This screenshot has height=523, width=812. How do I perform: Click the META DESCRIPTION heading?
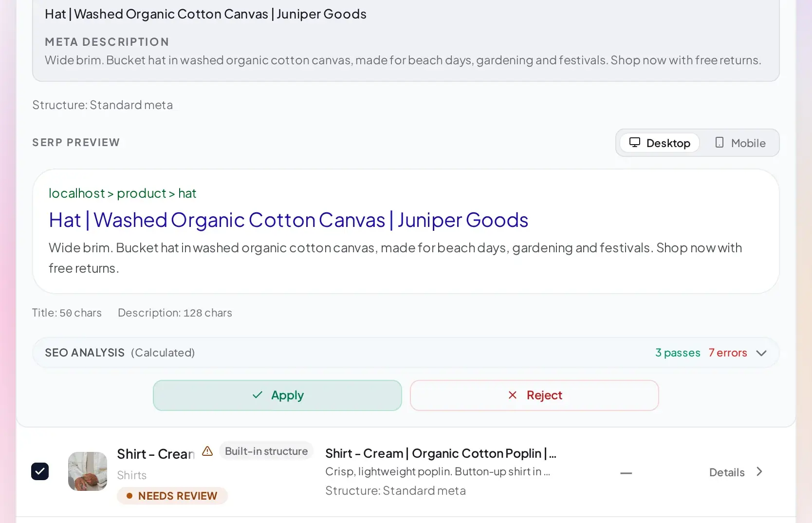coord(107,42)
